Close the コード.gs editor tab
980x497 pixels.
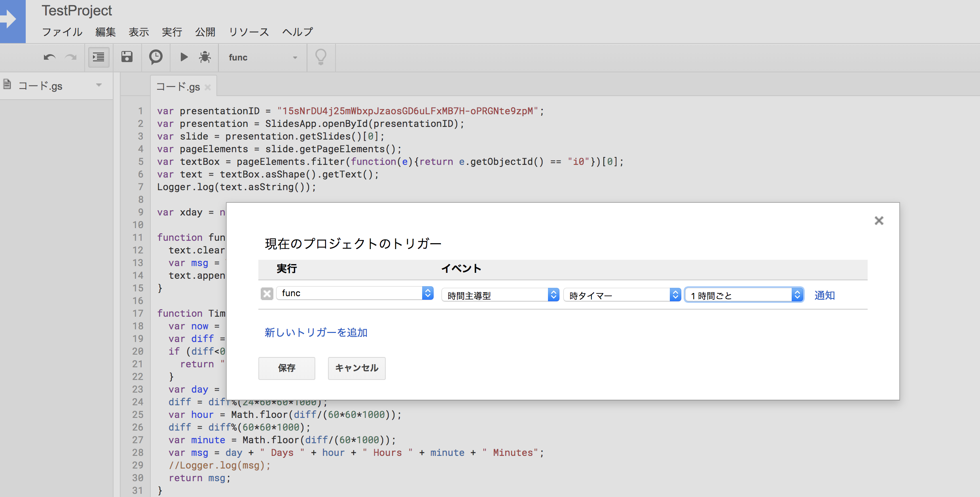pyautogui.click(x=208, y=87)
